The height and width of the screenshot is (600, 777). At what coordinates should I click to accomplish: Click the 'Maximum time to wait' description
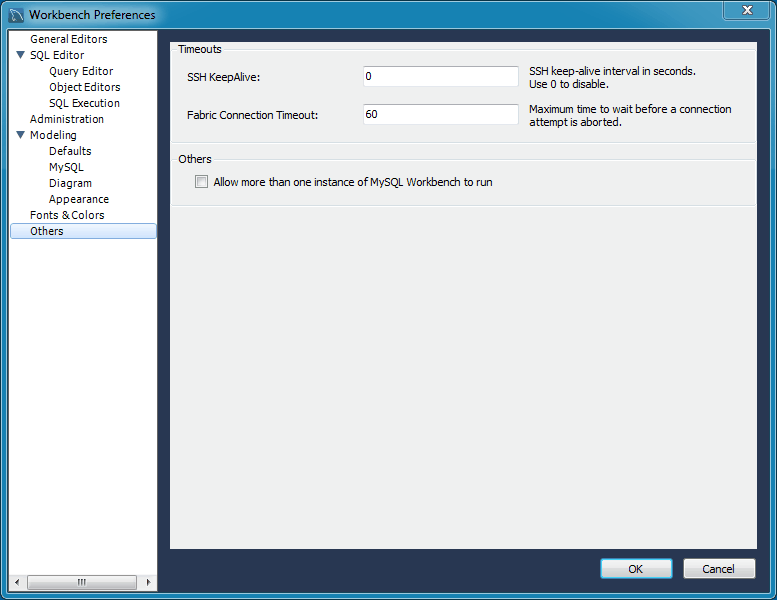point(630,115)
